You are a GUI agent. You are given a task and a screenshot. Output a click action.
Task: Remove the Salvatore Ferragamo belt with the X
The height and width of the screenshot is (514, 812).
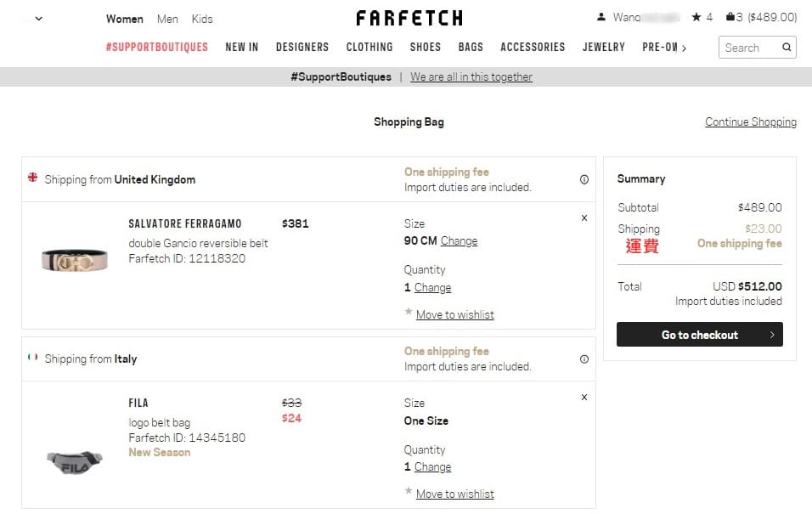pyautogui.click(x=584, y=218)
